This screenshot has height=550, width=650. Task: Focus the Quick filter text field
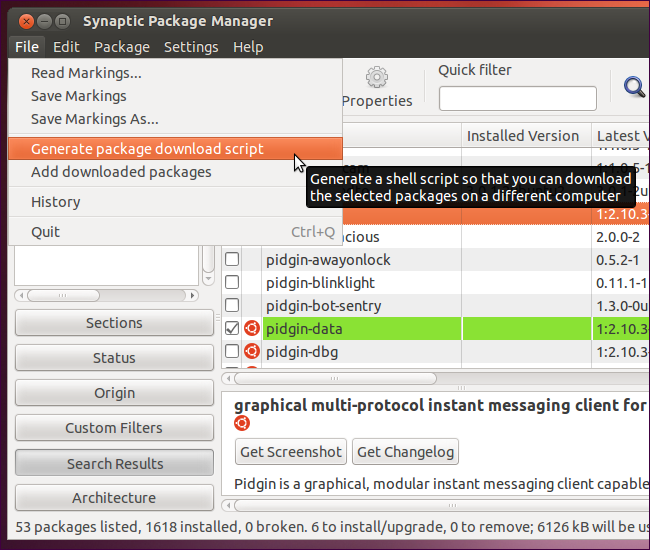tap(518, 99)
